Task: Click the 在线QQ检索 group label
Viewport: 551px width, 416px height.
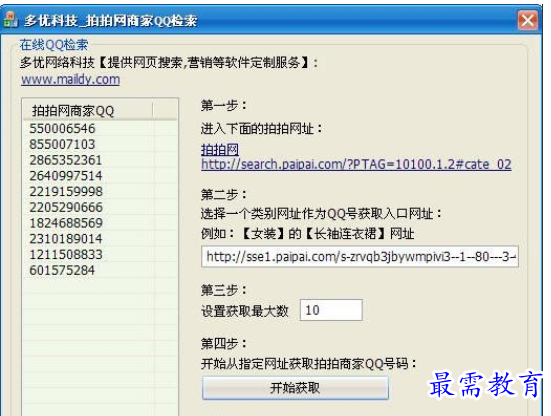Action: click(54, 45)
